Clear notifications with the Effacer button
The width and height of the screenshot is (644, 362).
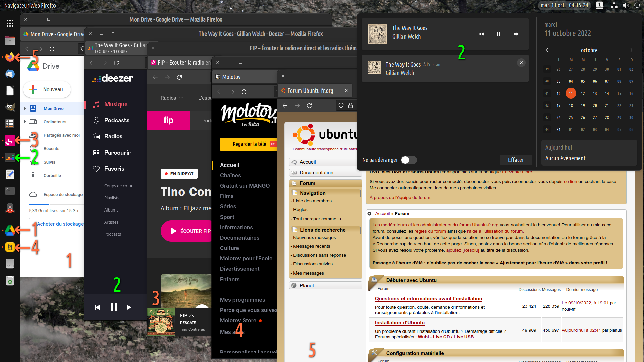tap(516, 160)
